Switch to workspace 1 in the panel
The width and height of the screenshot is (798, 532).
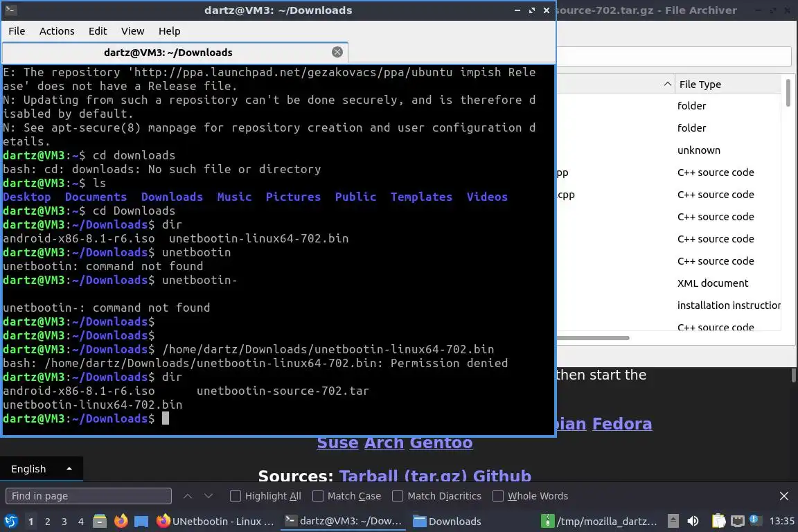point(30,522)
